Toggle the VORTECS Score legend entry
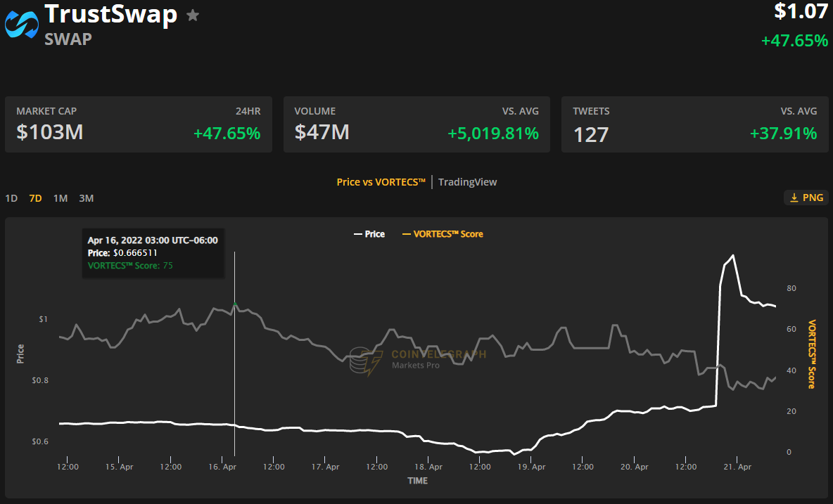The height and width of the screenshot is (504, 833). [443, 234]
